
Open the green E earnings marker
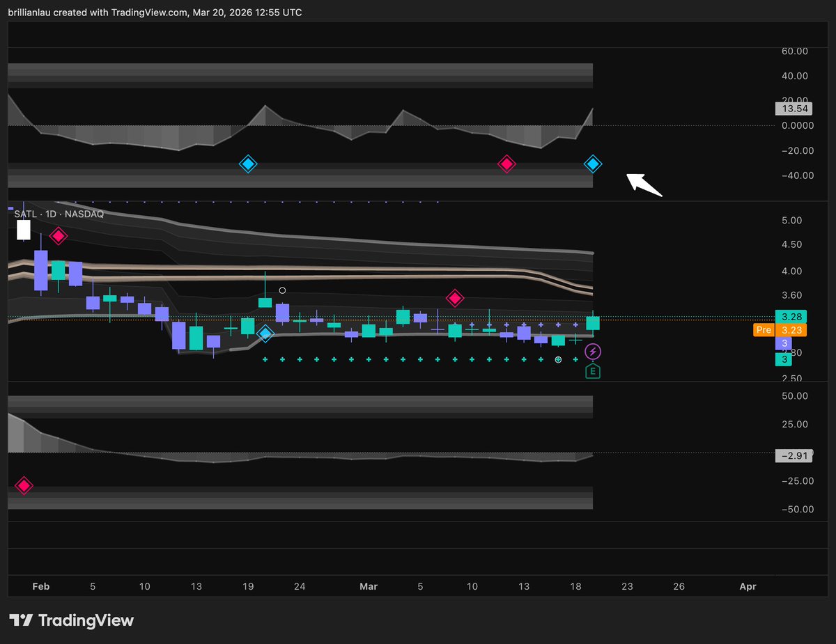pos(593,371)
